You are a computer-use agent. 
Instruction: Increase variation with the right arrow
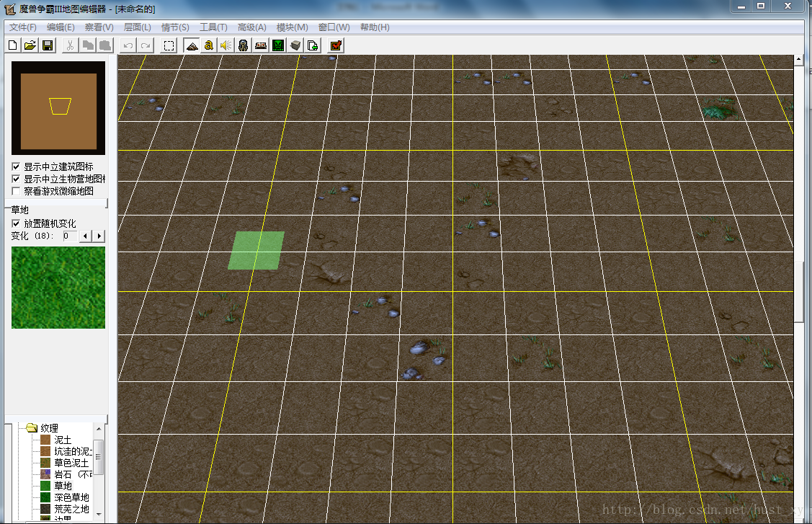(x=99, y=236)
